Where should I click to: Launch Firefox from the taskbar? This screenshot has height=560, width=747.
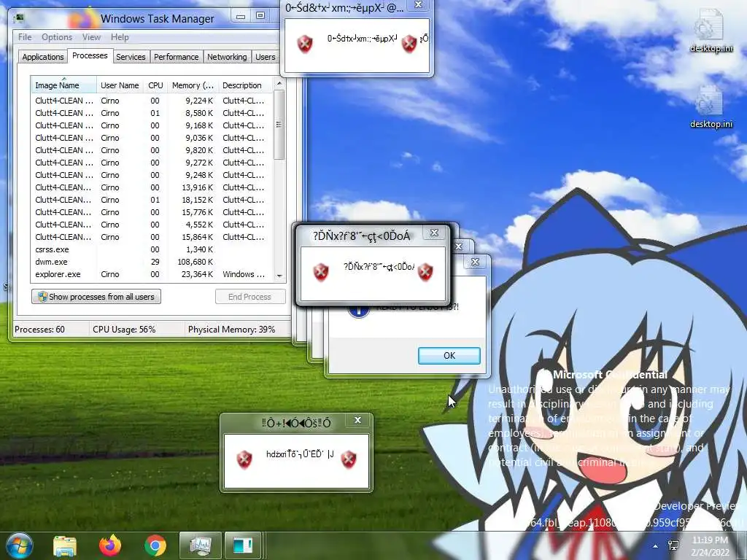tap(110, 545)
